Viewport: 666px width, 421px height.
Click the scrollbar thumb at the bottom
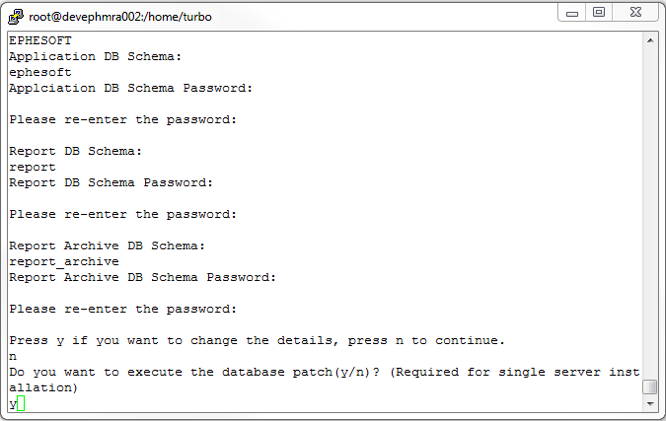pos(650,387)
